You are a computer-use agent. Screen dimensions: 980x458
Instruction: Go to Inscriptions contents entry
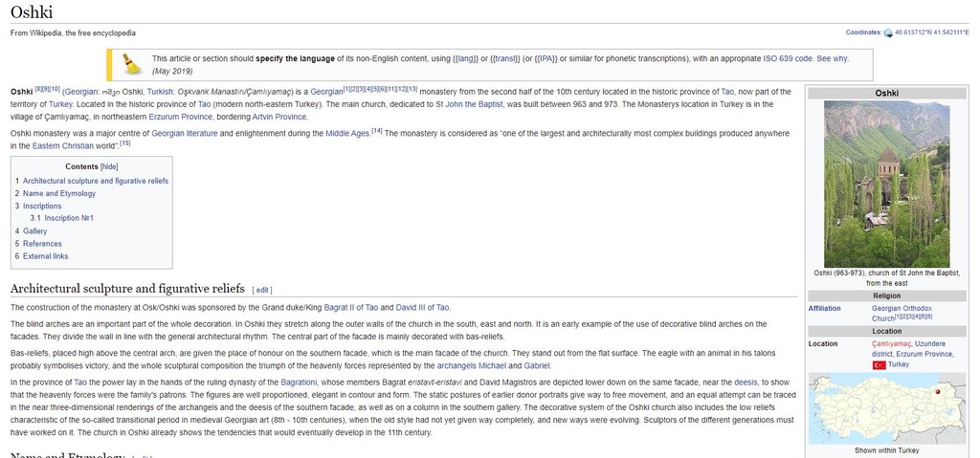(x=42, y=207)
